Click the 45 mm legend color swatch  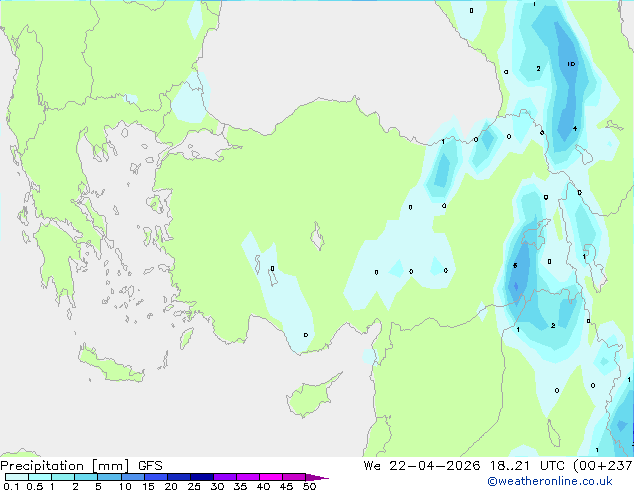294,477
